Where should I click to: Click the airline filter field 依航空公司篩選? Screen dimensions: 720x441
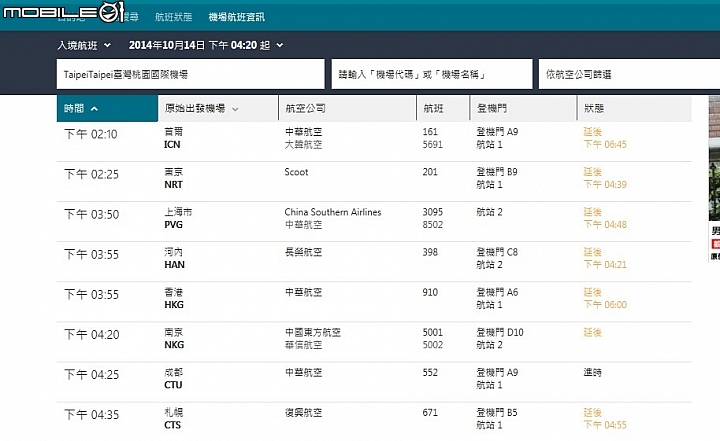629,74
